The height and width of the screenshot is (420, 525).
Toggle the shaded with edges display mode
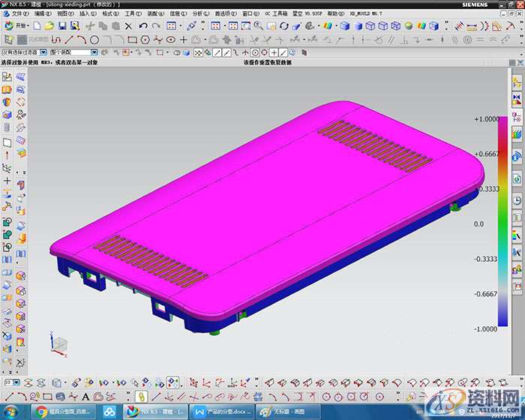(343, 26)
